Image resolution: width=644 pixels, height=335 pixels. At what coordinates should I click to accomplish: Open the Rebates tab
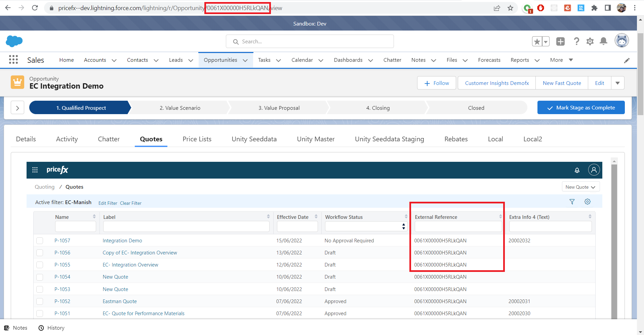[x=456, y=139]
